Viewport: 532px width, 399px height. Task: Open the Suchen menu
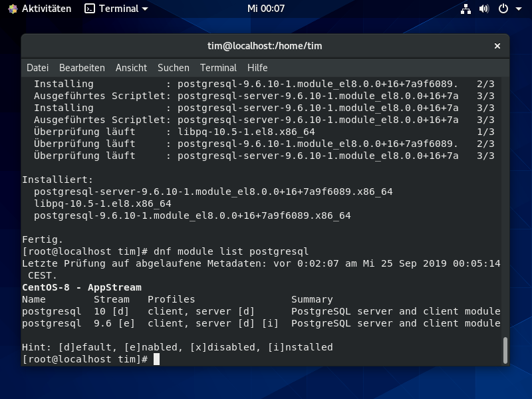(x=174, y=68)
